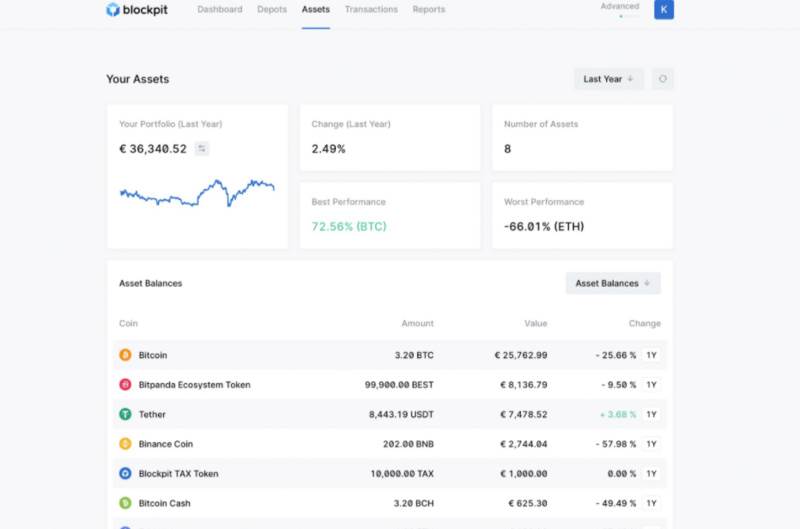Click the 1Y button in Bitcoin Cash row
This screenshot has height=529, width=800.
(x=652, y=503)
